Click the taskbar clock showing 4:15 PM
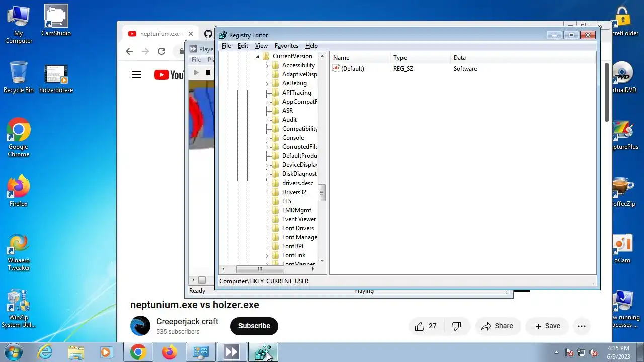The width and height of the screenshot is (644, 362). coord(618,352)
